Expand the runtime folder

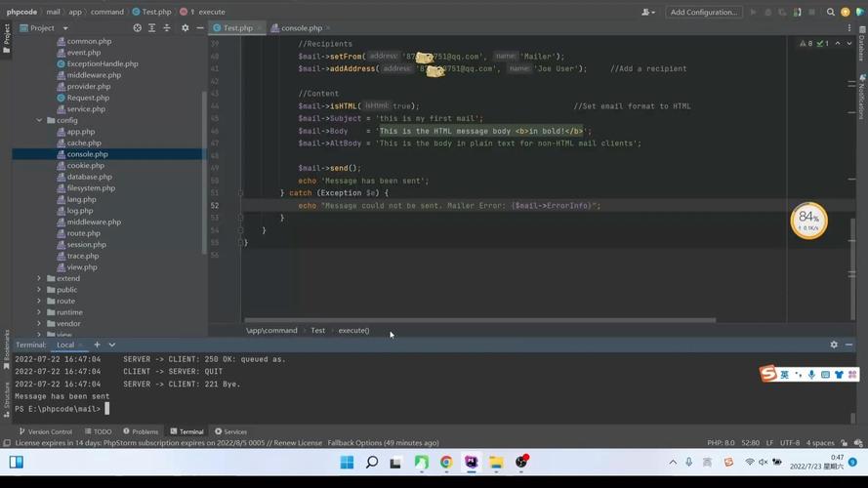click(39, 312)
